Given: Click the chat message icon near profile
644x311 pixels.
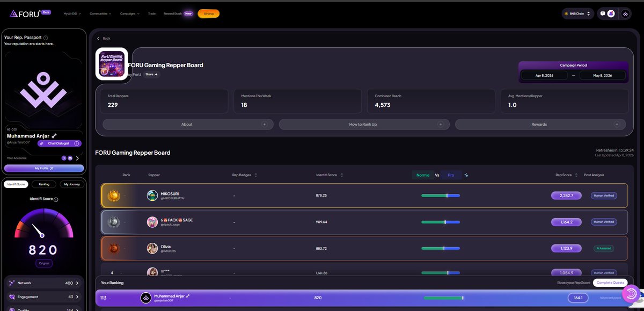Looking at the screenshot, I should [x=602, y=13].
